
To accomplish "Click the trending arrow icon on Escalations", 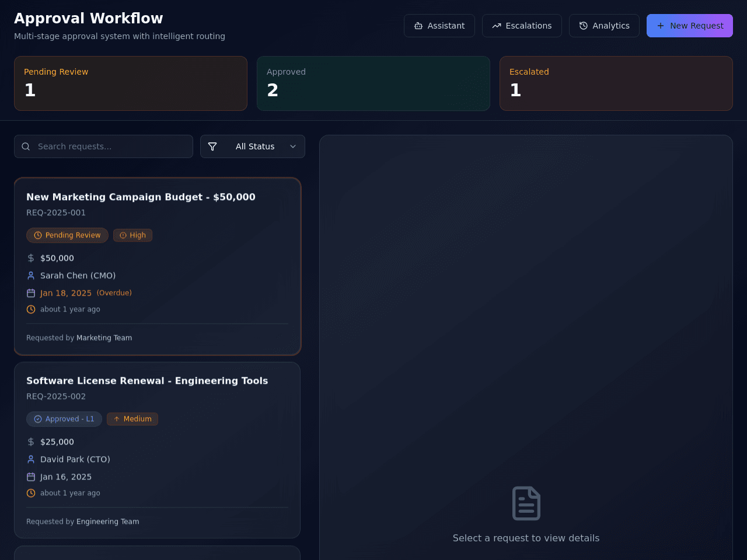I will [497, 26].
